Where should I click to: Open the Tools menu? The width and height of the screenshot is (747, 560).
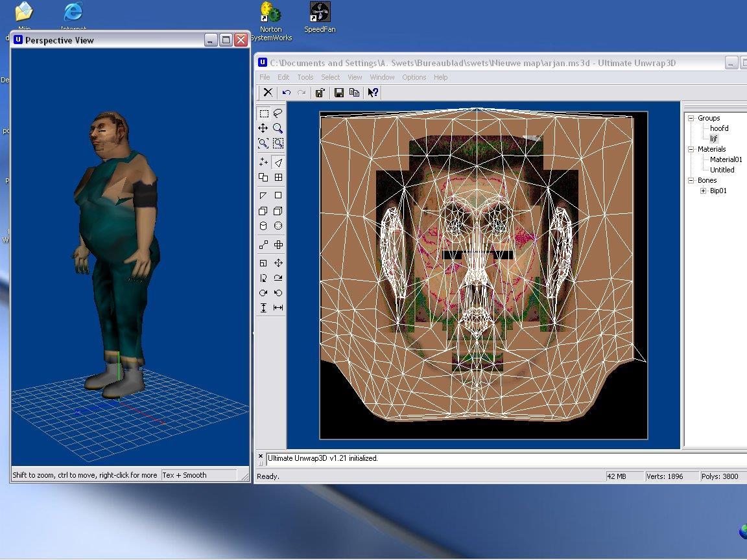305,77
